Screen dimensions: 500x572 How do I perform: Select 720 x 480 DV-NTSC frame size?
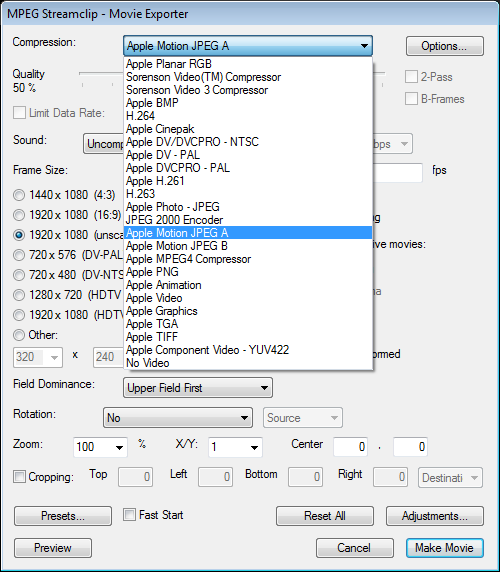pyautogui.click(x=19, y=275)
